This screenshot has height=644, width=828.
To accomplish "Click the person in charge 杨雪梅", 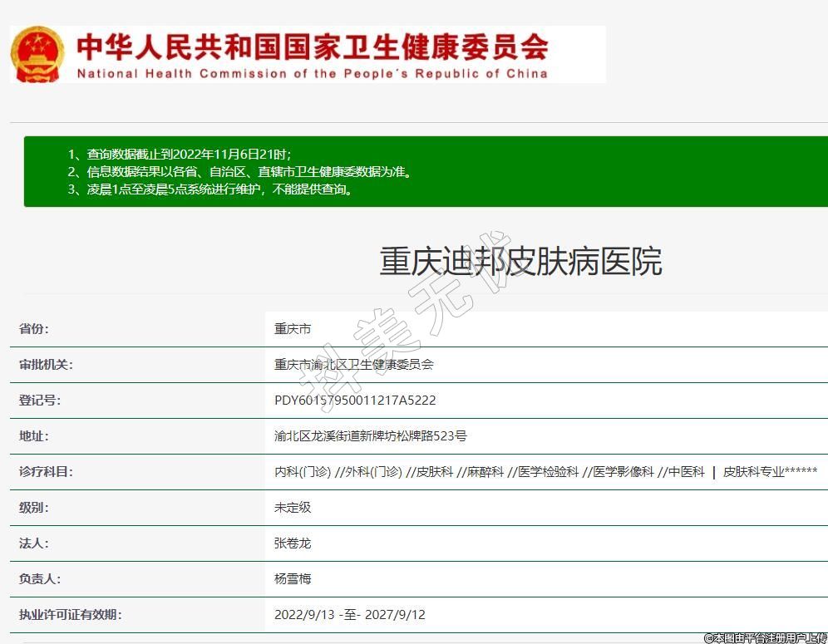I will [293, 579].
